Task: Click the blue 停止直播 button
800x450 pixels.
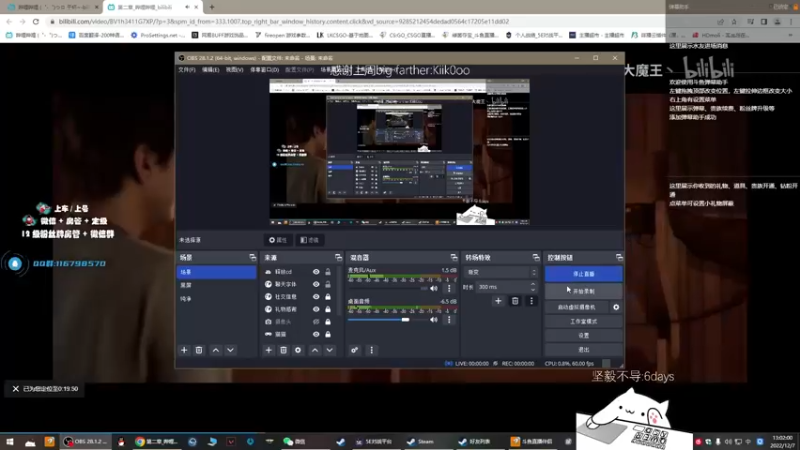Action: click(583, 274)
